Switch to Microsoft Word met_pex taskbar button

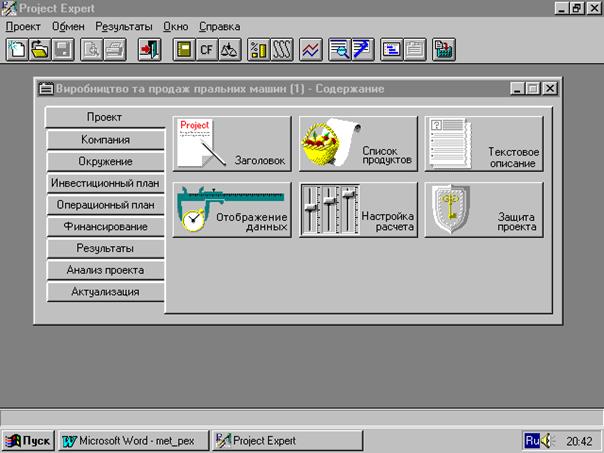[134, 440]
